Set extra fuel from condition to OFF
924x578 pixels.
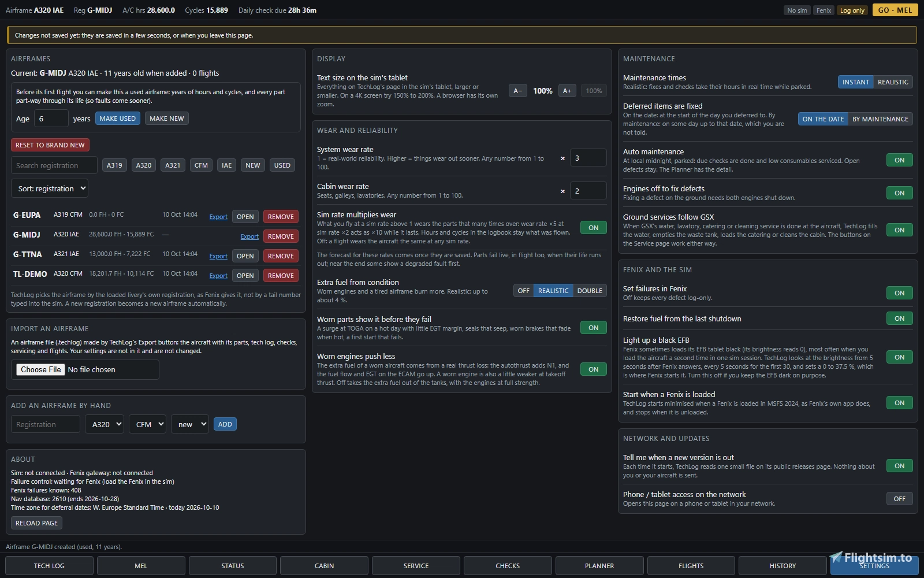523,291
